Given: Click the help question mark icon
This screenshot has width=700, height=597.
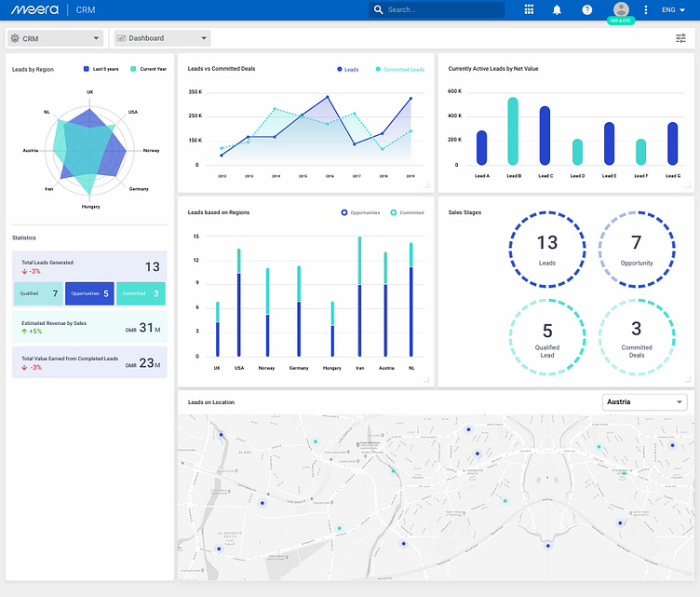Looking at the screenshot, I should pyautogui.click(x=586, y=10).
